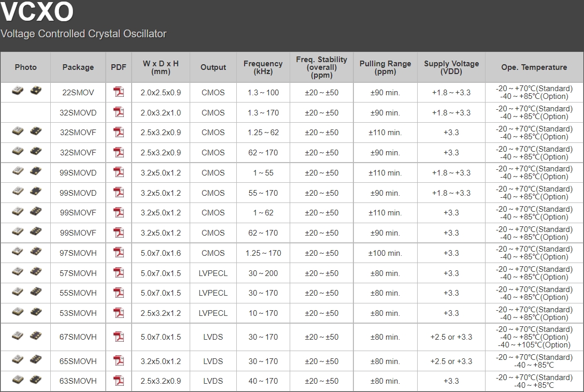This screenshot has height=392, width=584.
Task: Open the PDF datasheet for 22SMOV
Action: [119, 93]
